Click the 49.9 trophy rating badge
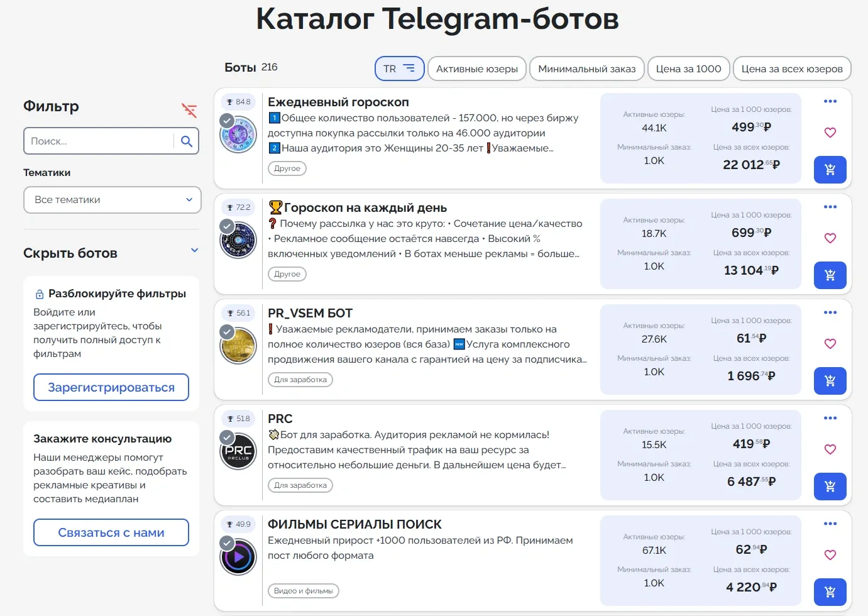The height and width of the screenshot is (616, 868). point(238,524)
